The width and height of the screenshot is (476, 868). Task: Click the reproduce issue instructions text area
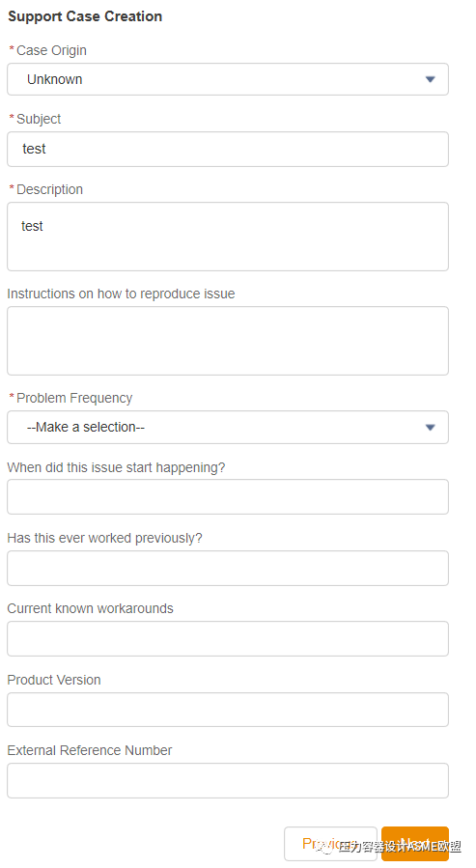[x=228, y=341]
